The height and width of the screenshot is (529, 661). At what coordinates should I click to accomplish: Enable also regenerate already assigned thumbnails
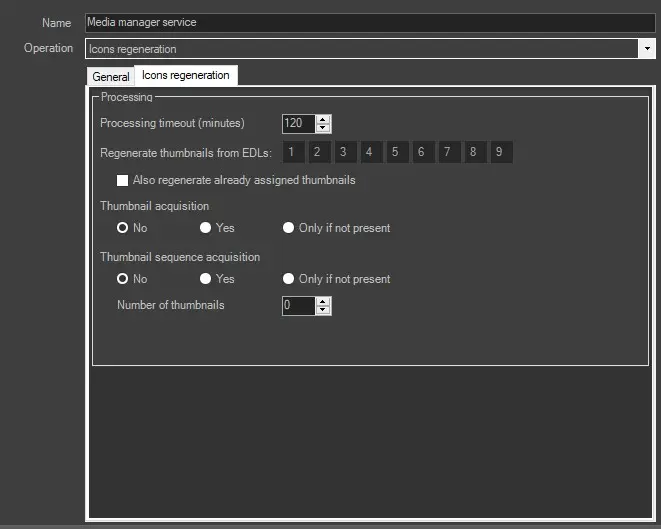[123, 181]
